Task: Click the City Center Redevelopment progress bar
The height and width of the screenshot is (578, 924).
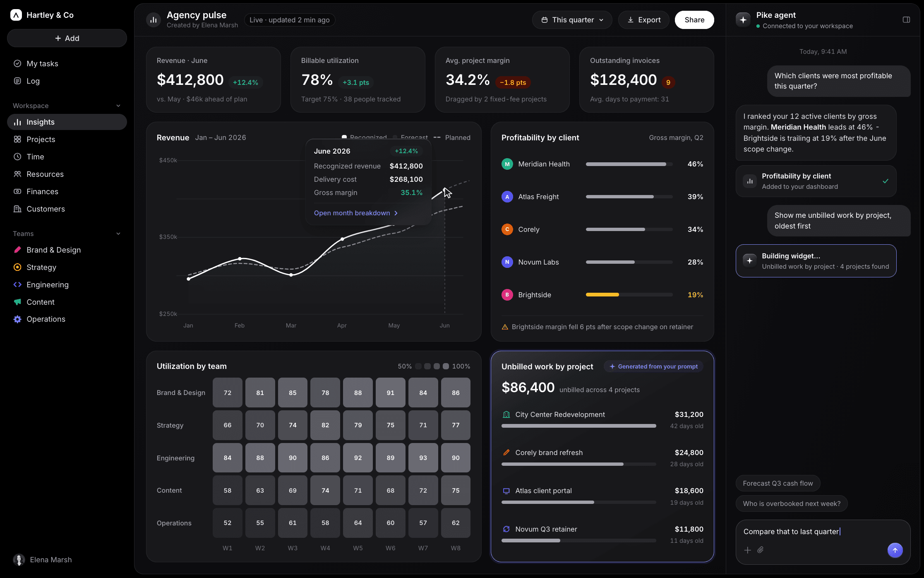Action: [x=578, y=426]
